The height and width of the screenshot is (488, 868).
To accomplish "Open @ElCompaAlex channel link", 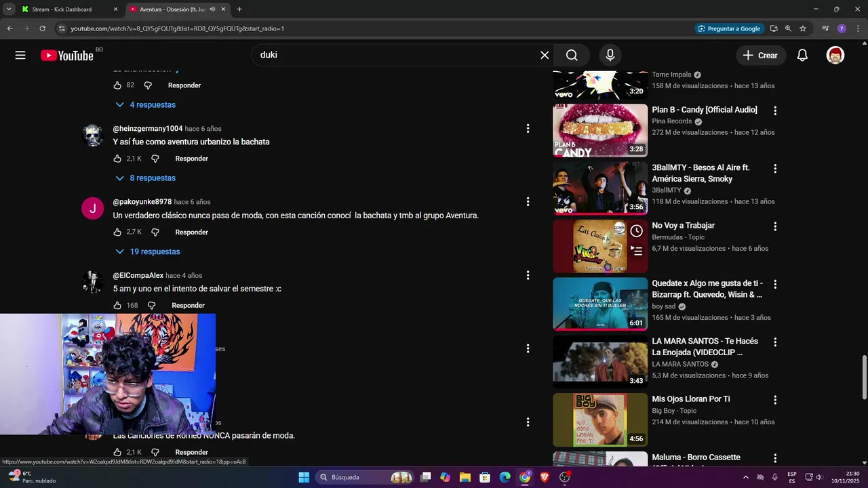I will tap(138, 276).
